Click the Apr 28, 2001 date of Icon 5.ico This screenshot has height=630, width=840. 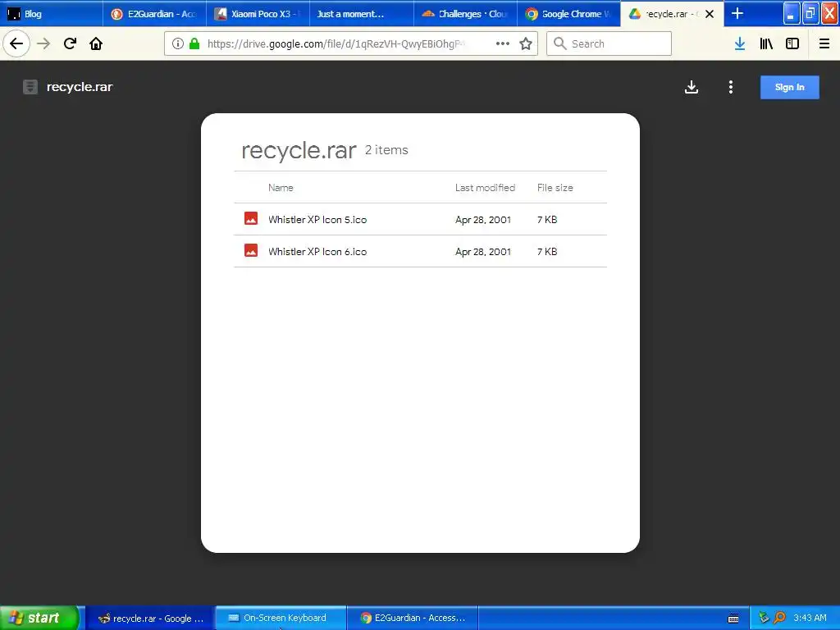tap(482, 220)
